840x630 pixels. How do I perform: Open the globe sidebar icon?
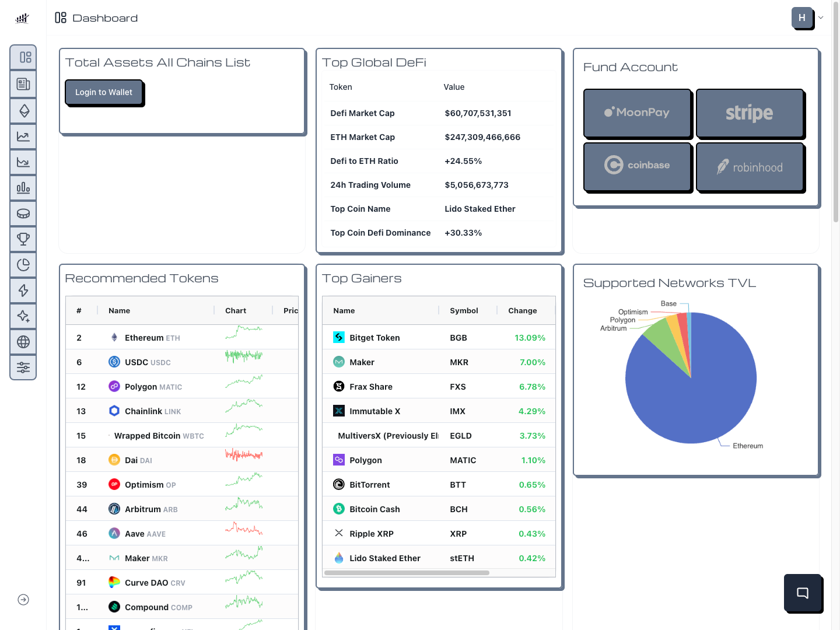pyautogui.click(x=23, y=342)
